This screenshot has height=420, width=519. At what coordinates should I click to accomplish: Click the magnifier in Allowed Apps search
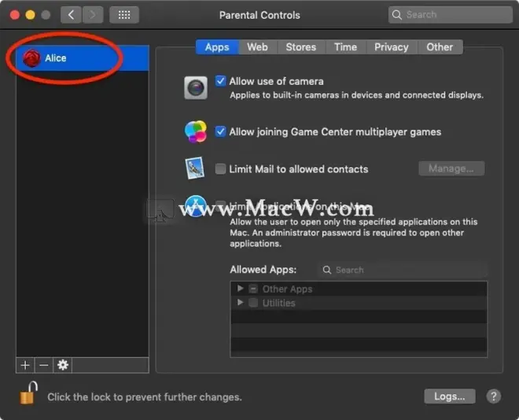pyautogui.click(x=326, y=270)
